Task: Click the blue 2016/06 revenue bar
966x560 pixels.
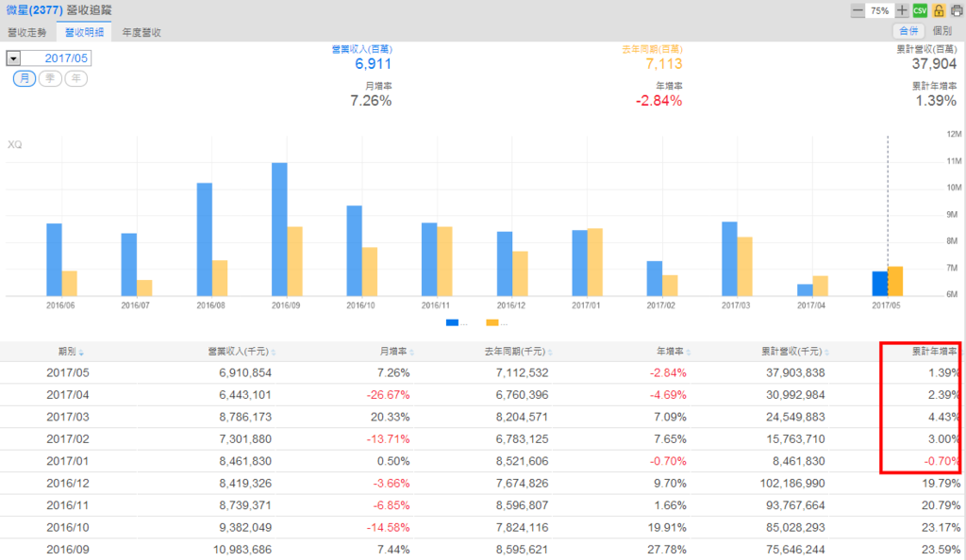Action: coord(54,259)
